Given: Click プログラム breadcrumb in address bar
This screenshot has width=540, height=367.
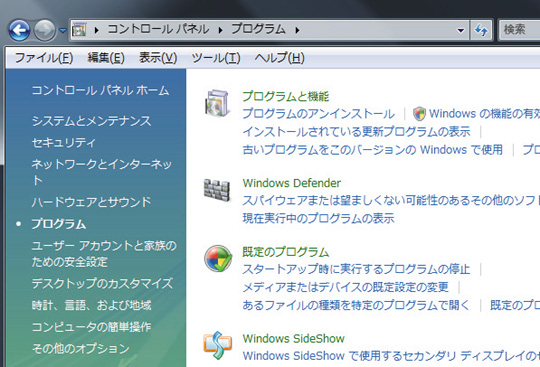Looking at the screenshot, I should pyautogui.click(x=258, y=29).
